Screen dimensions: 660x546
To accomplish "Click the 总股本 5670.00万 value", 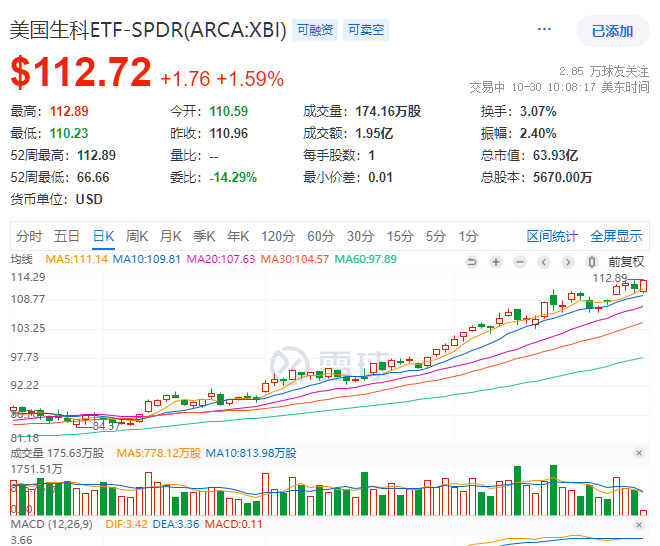I will pos(562,177).
